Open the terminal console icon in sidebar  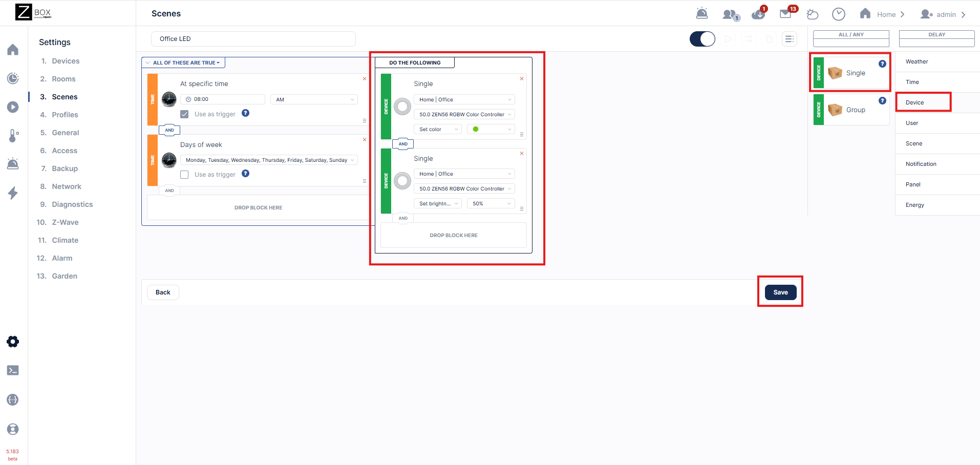(13, 370)
